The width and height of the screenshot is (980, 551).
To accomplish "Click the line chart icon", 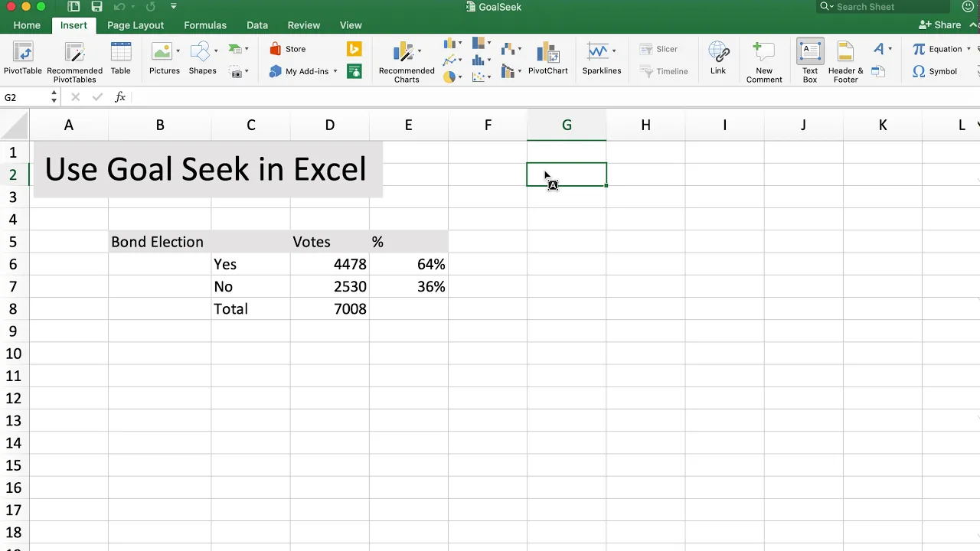I will coord(450,60).
